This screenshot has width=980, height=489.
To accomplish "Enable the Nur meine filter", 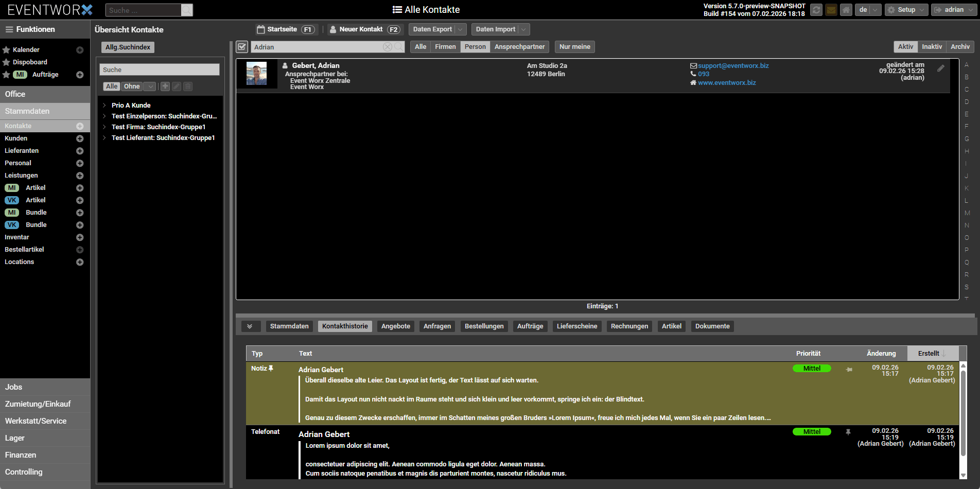I will click(574, 47).
